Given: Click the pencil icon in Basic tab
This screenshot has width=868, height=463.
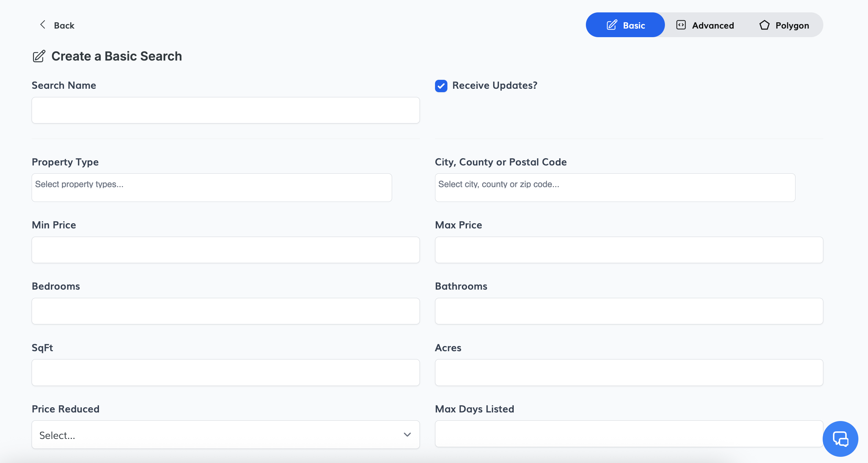Looking at the screenshot, I should coord(612,25).
